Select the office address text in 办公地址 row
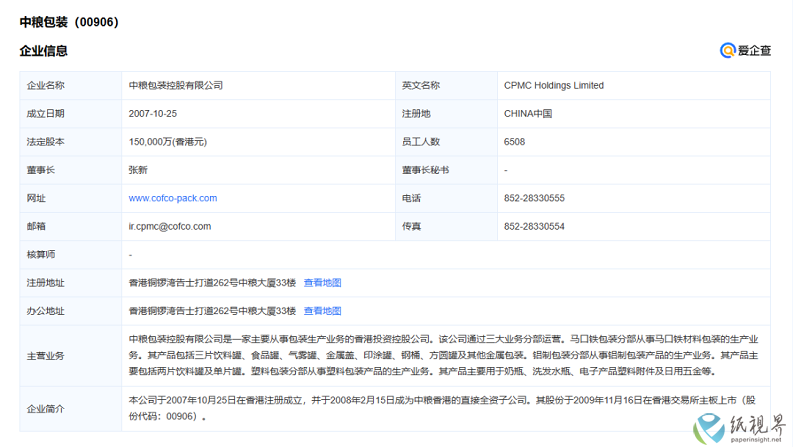This screenshot has width=793, height=447. 212,311
